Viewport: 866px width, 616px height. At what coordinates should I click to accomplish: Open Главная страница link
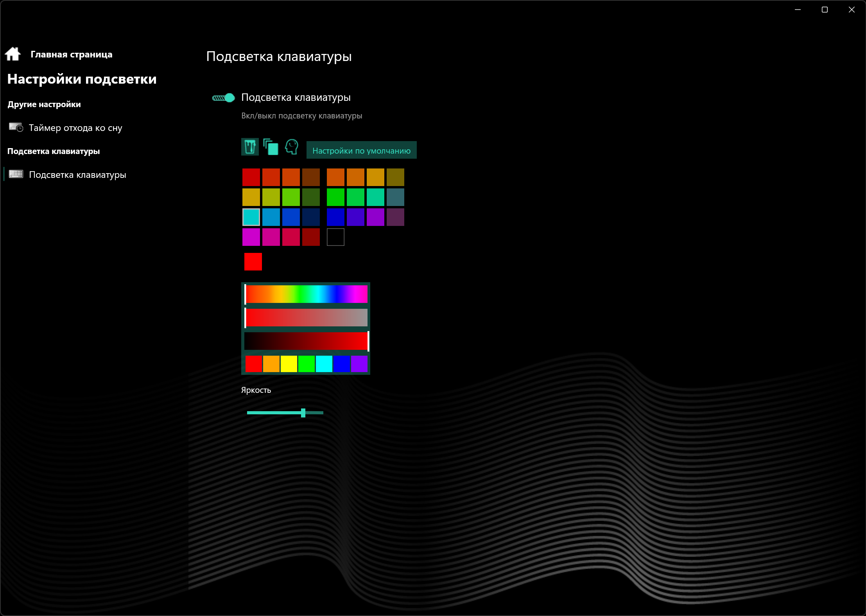71,54
